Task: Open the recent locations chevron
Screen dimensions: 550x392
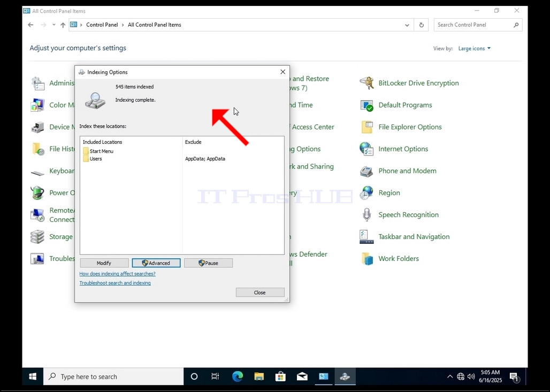Action: point(54,25)
